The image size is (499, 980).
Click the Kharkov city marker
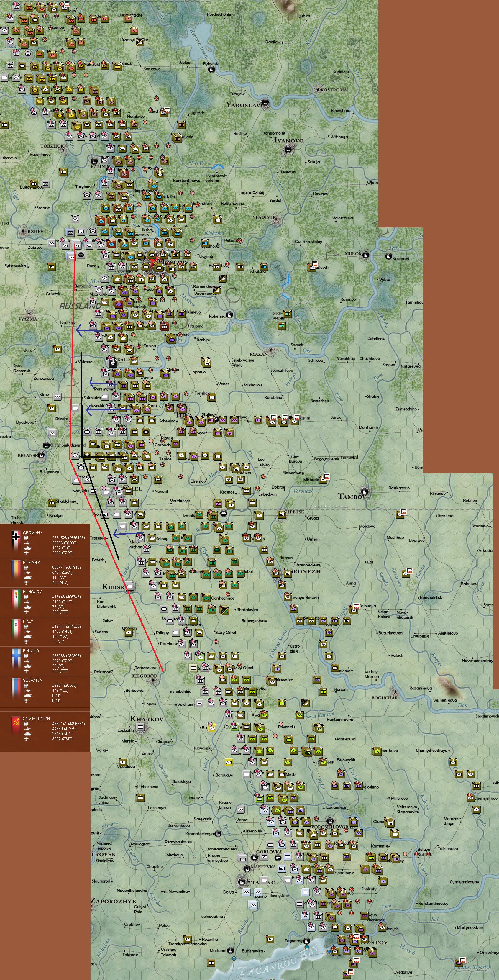coord(141,727)
